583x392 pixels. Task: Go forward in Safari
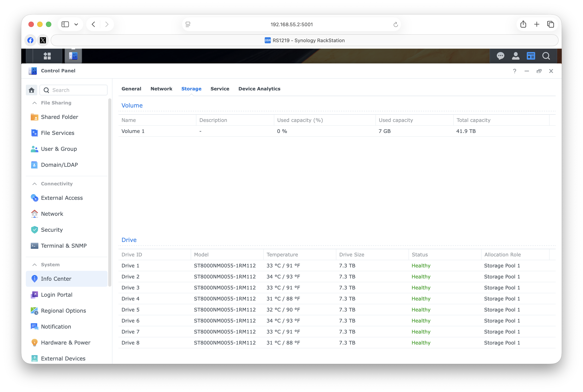click(107, 24)
